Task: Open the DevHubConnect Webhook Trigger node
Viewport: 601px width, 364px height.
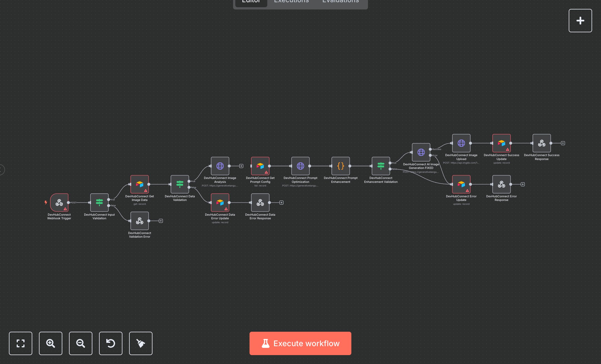Action: tap(59, 203)
